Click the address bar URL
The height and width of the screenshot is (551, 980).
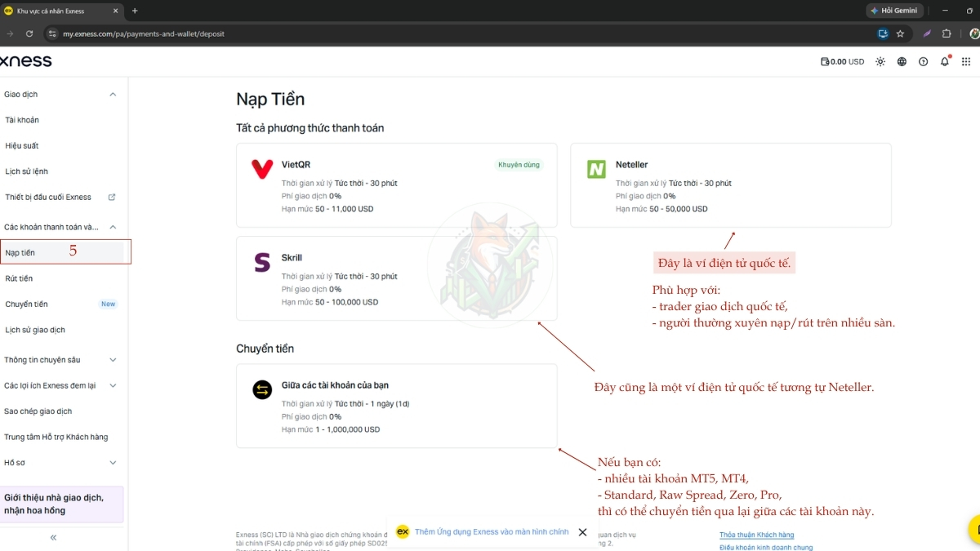coord(144,33)
